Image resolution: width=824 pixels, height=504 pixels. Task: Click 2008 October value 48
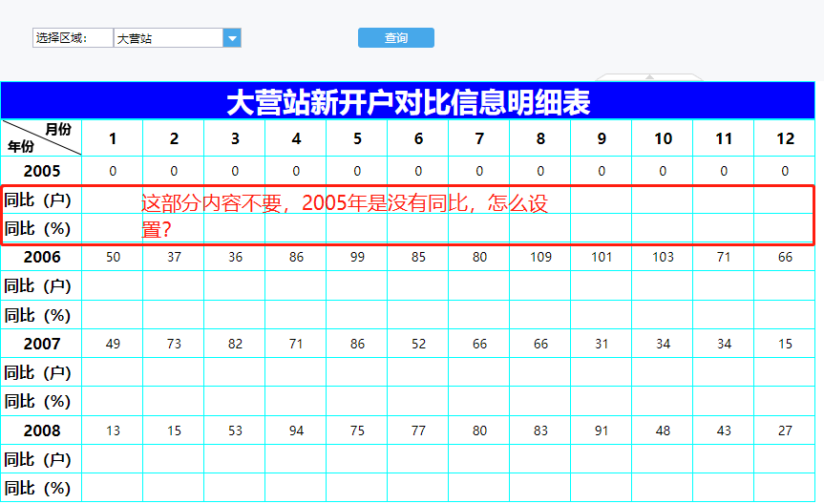[x=663, y=430]
